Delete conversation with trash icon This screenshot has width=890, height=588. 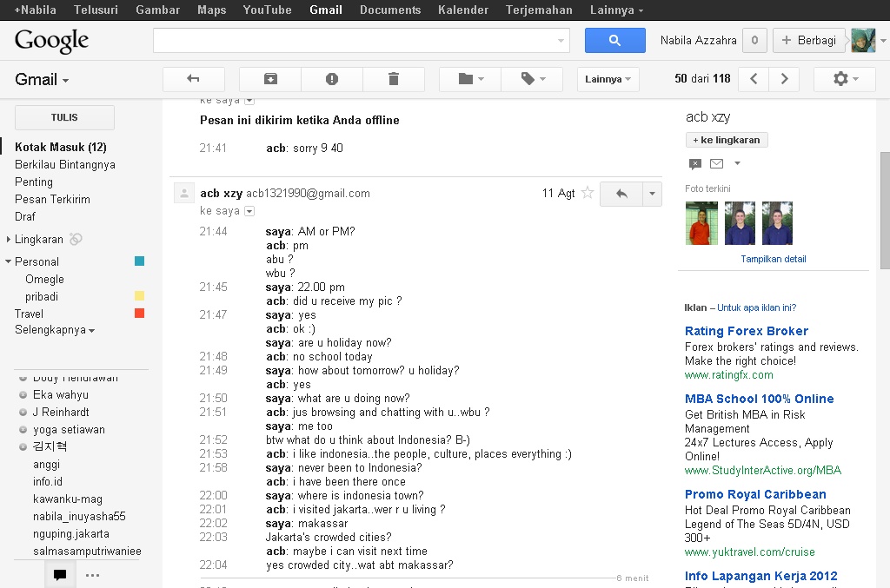point(394,79)
